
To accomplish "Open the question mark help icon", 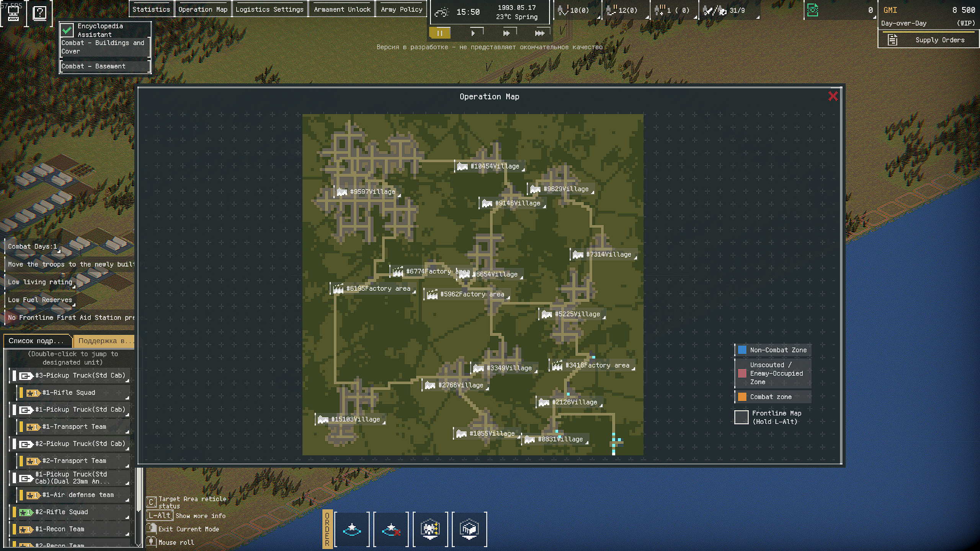I will 39,13.
